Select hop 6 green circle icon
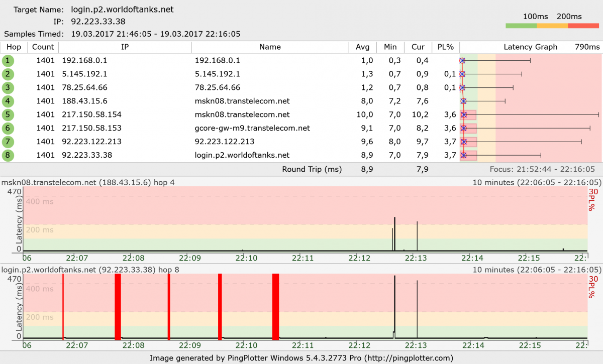 coord(8,129)
